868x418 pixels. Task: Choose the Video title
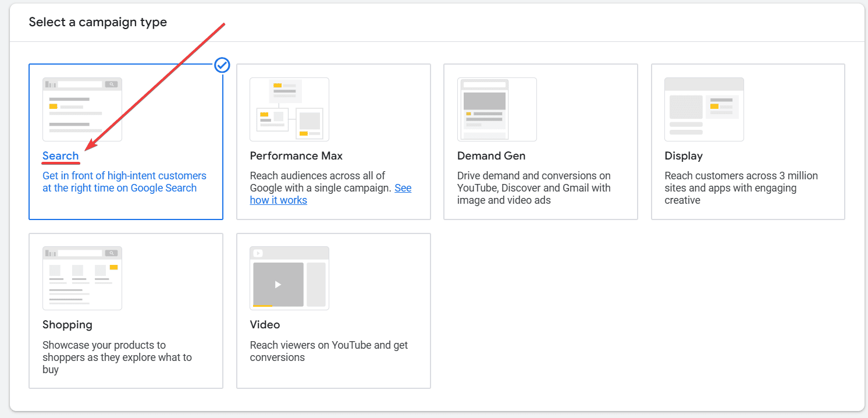(x=265, y=325)
